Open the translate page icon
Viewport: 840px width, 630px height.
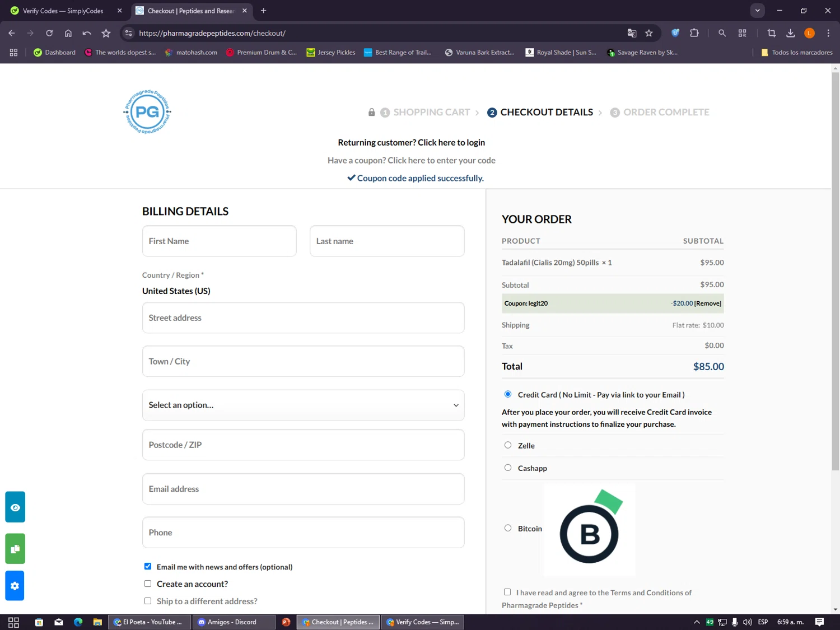632,33
